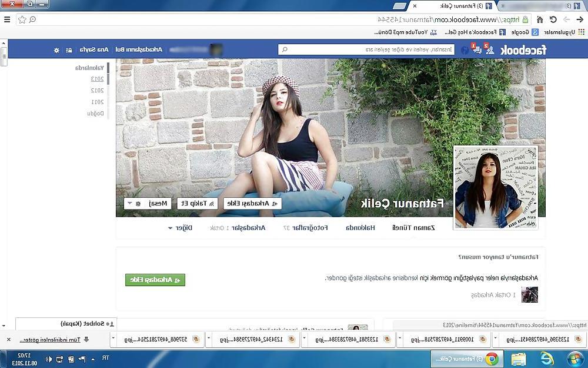Expand the Diğer dropdown tab

click(181, 227)
